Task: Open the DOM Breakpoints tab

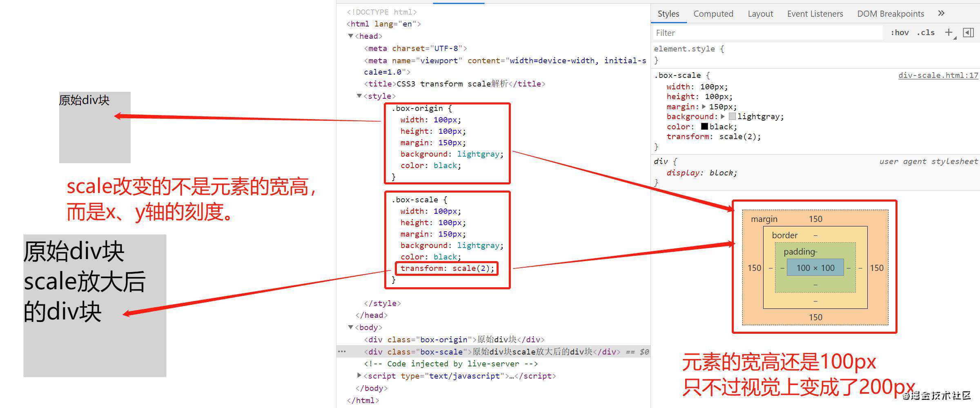Action: point(891,13)
